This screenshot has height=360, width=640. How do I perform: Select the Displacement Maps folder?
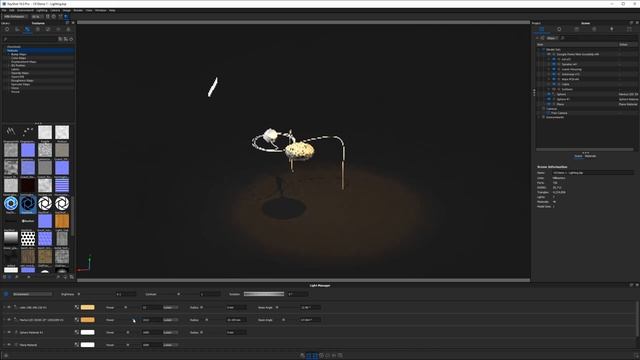[24, 62]
